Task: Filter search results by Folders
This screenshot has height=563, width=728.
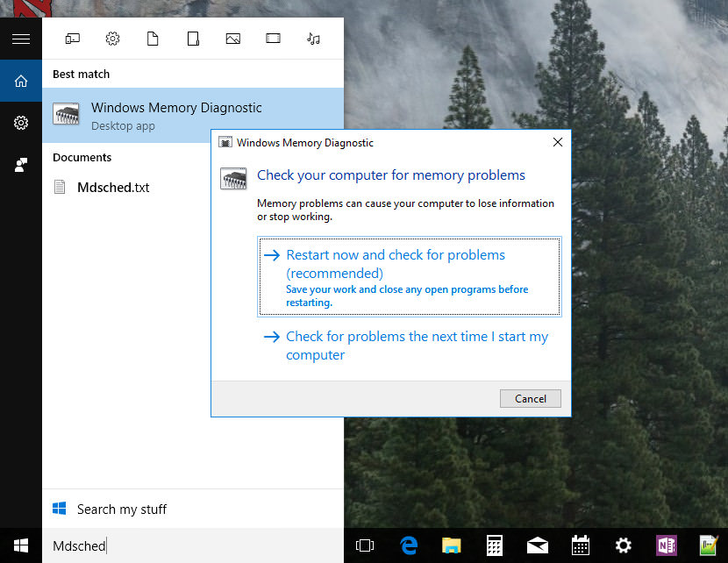Action: click(193, 39)
